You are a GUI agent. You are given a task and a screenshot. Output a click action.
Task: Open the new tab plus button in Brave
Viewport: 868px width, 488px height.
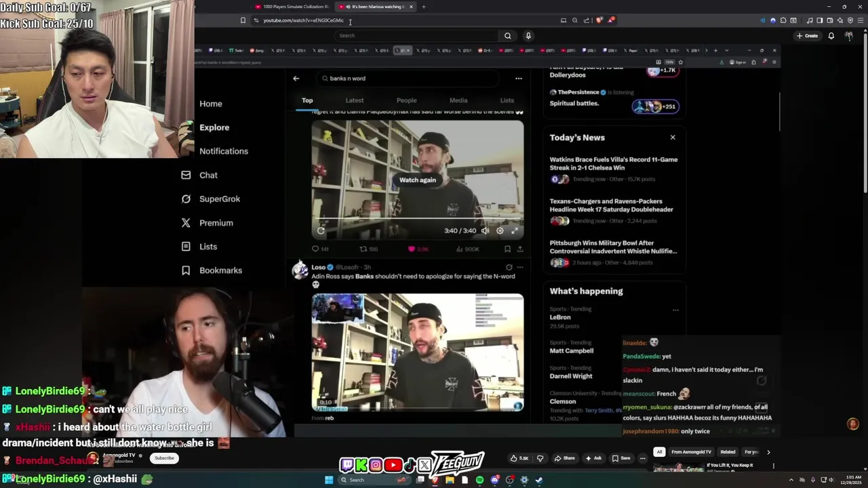(423, 7)
